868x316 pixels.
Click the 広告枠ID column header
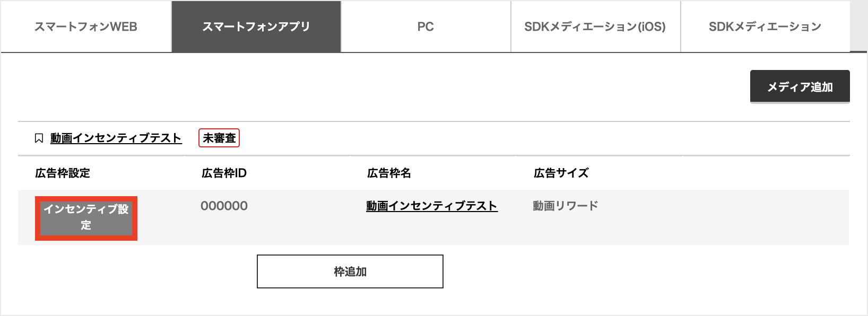pos(224,173)
